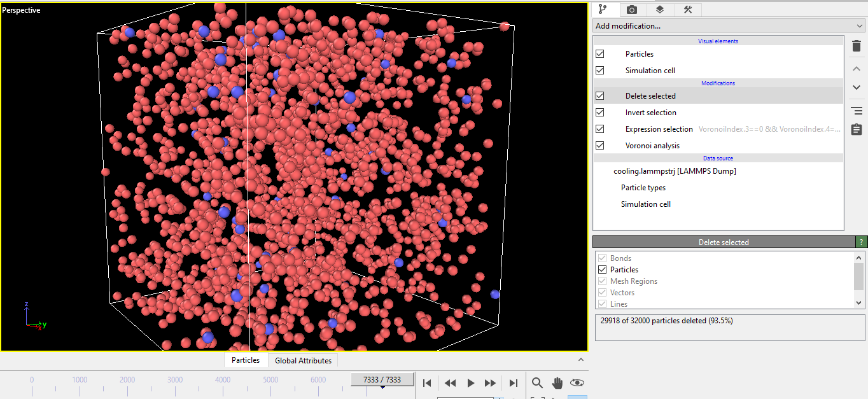Select Simulation cell under data source
The width and height of the screenshot is (868, 399).
(x=645, y=204)
